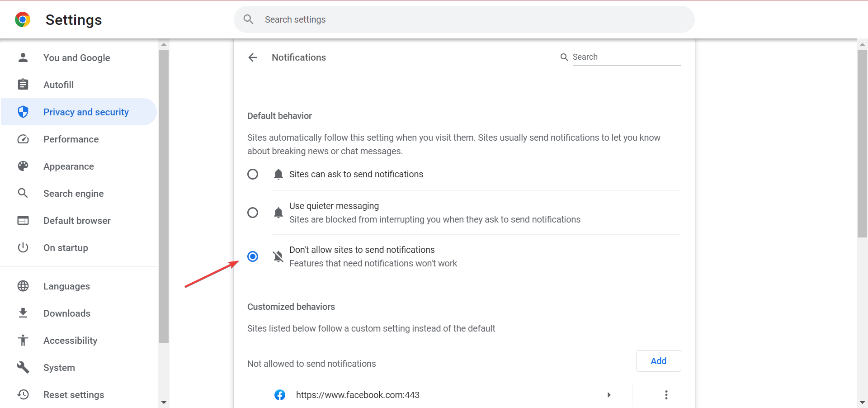Screen dimensions: 868x408
Task: Open the Reset settings section
Action: [74, 394]
